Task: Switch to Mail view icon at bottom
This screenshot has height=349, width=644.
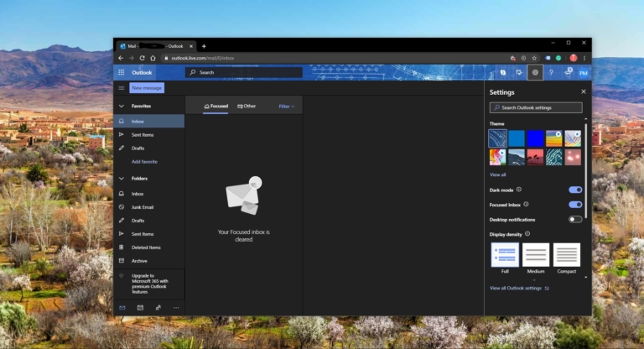Action: click(122, 308)
